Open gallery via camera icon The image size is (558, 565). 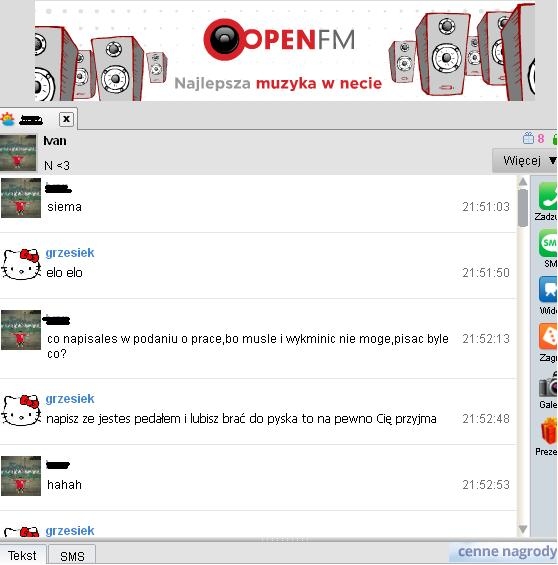pyautogui.click(x=548, y=384)
